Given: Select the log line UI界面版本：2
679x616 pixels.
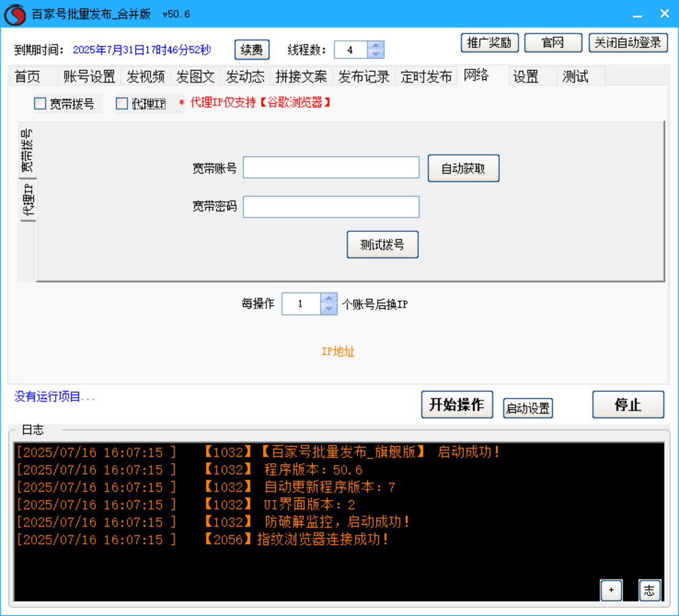Looking at the screenshot, I should (186, 504).
